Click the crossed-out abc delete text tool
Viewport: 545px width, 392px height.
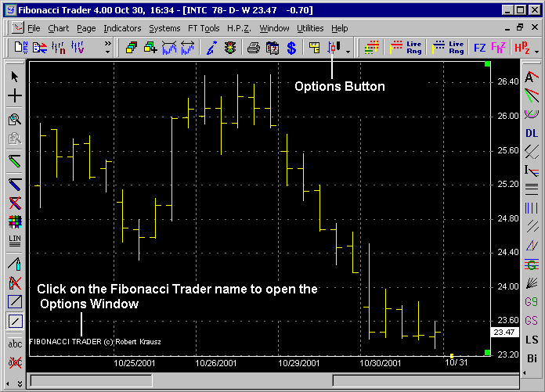(x=15, y=363)
